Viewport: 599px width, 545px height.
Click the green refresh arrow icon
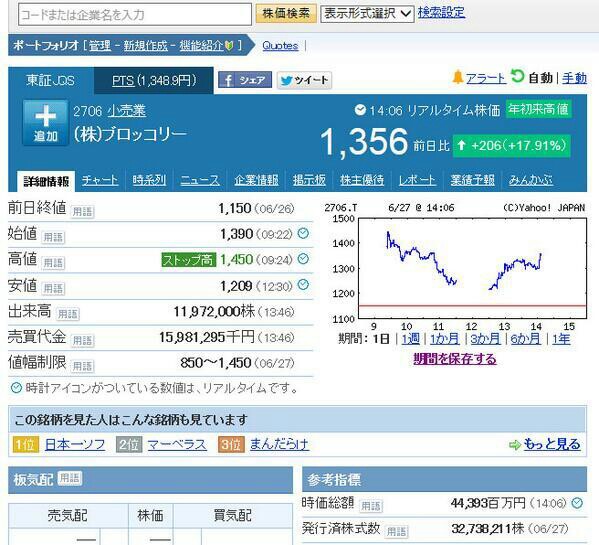click(517, 76)
